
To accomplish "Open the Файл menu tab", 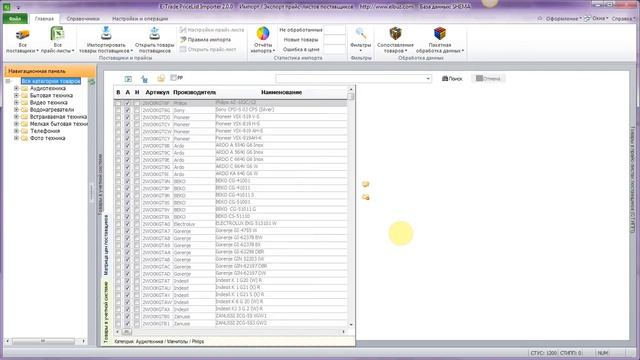I will pos(15,19).
